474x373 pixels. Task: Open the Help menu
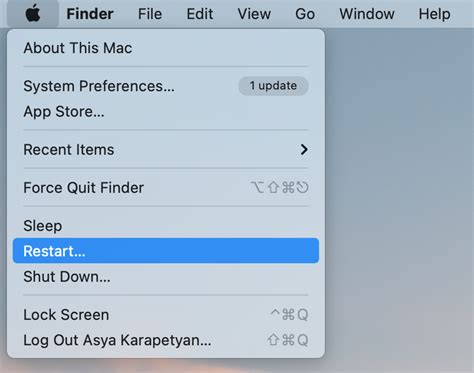point(434,14)
